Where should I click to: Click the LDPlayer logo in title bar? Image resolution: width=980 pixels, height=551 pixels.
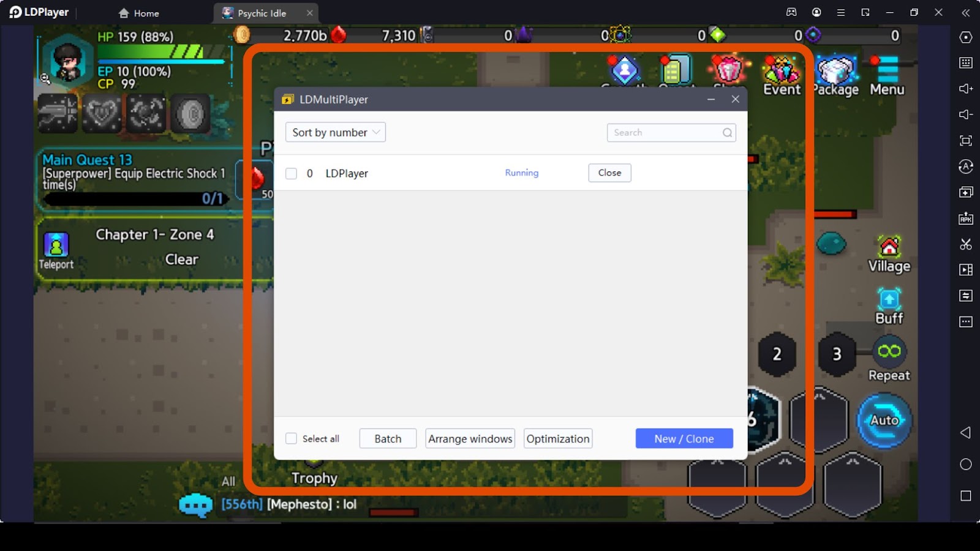[39, 12]
